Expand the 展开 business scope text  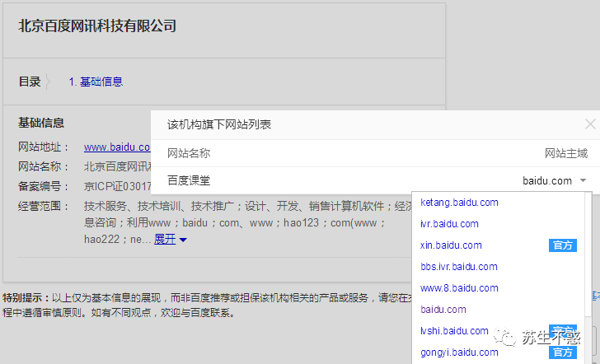171,240
